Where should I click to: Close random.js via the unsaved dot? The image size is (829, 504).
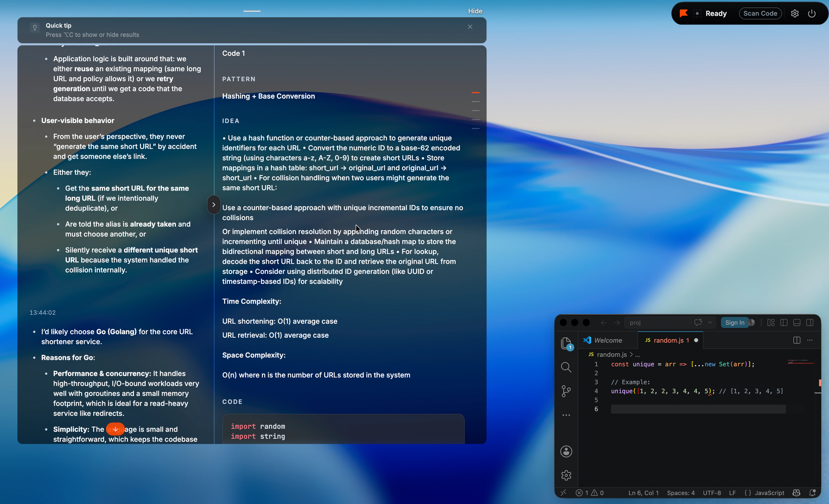(x=696, y=340)
